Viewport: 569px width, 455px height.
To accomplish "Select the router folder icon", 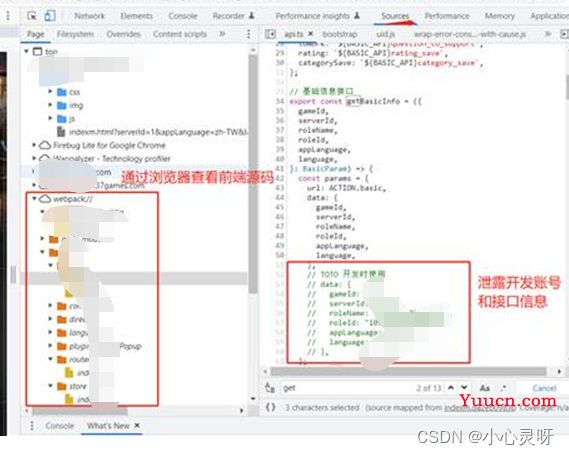I will 62,359.
